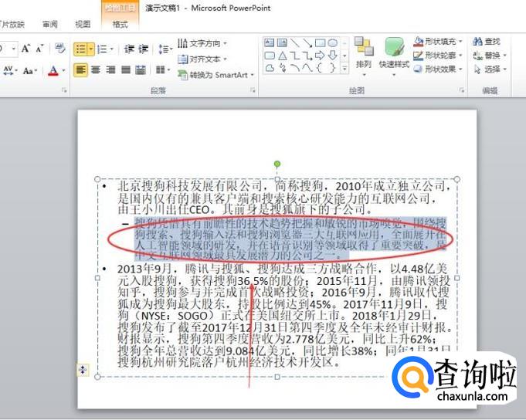This screenshot has width=526, height=420.
Task: Select the oval shape
Action: pos(332,43)
